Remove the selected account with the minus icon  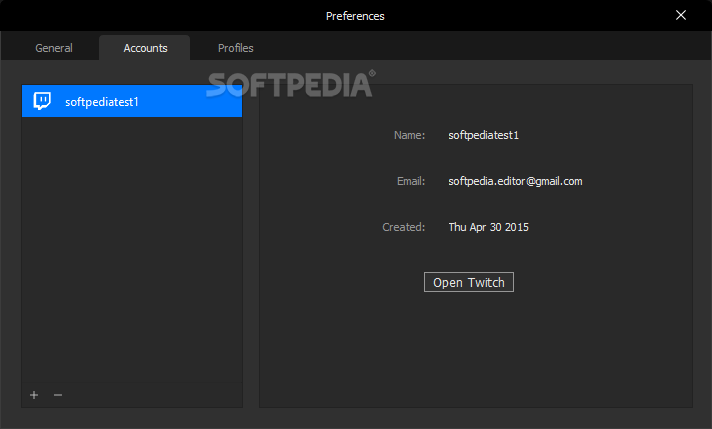(58, 395)
